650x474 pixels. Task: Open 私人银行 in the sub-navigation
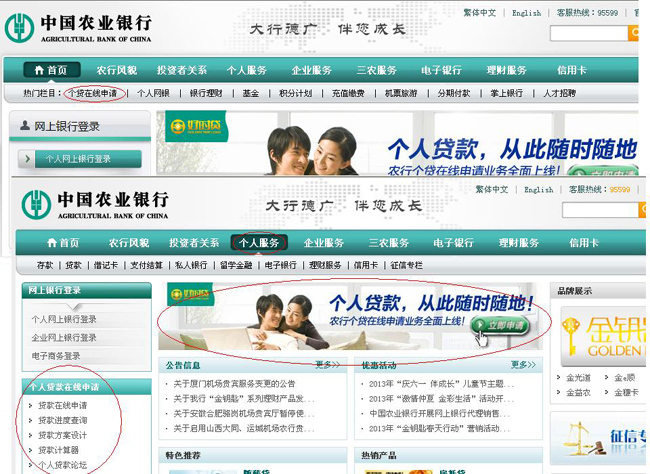point(191,265)
